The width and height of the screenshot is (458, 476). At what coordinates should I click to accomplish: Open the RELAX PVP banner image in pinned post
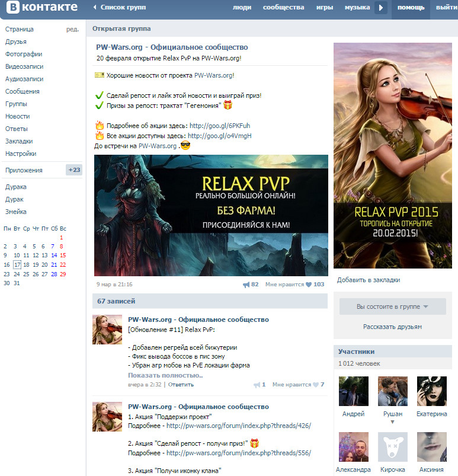211,215
